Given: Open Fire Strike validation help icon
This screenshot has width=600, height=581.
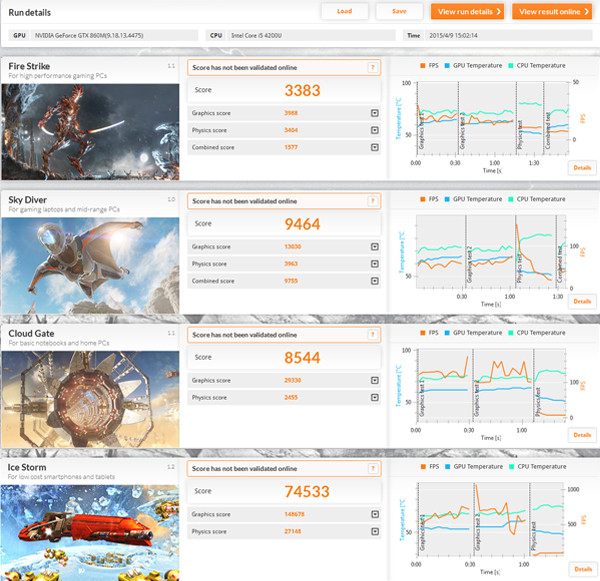Looking at the screenshot, I should point(372,67).
